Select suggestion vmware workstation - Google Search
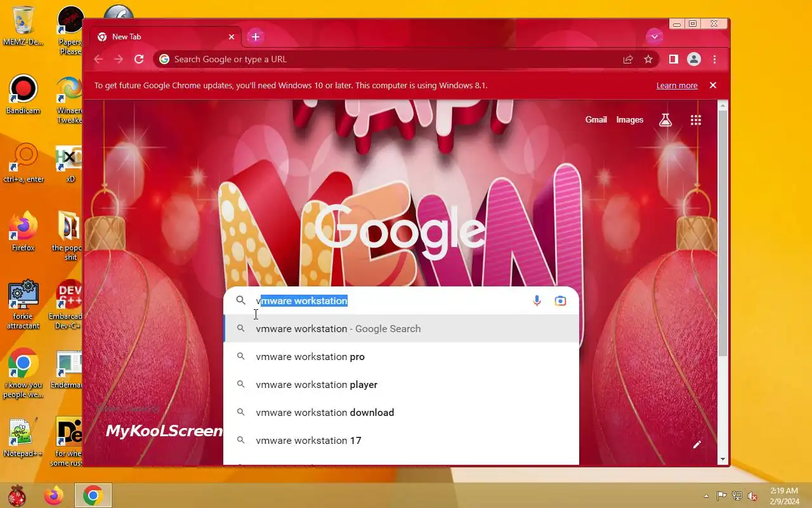 tap(401, 329)
